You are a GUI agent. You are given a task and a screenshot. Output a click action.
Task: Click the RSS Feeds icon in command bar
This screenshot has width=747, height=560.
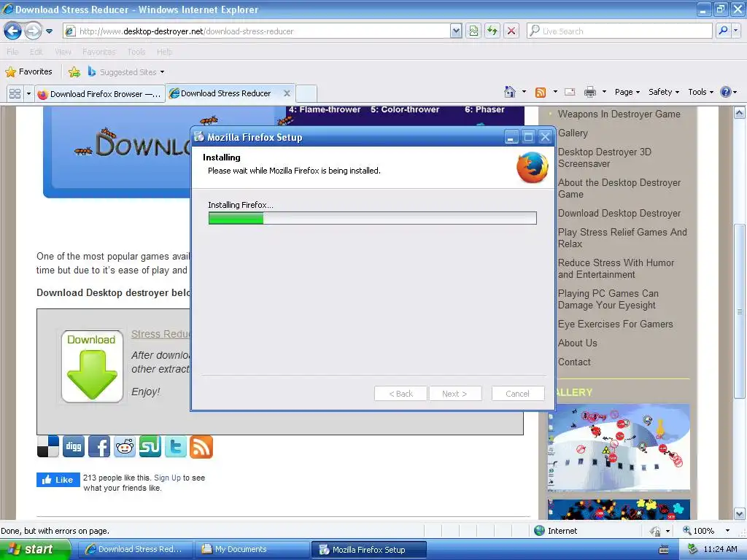click(x=541, y=93)
